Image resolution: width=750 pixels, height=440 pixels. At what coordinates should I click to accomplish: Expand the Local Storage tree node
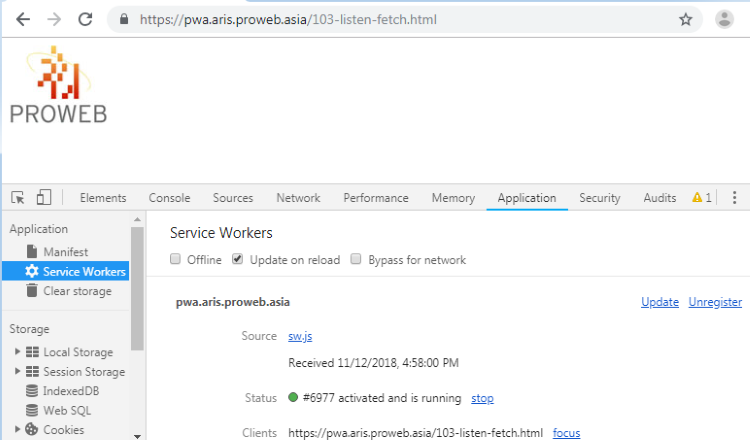17,352
